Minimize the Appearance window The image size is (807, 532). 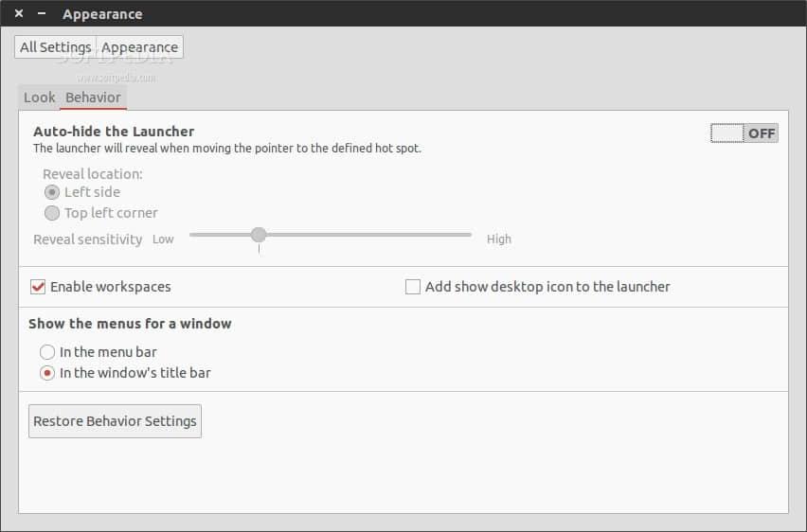click(42, 14)
